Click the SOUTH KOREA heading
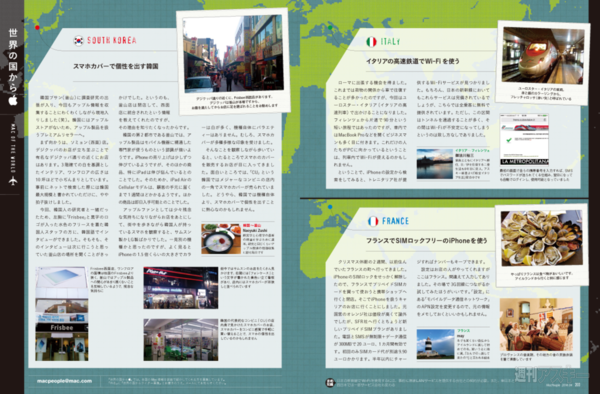Viewport: 600px width, 394px height. click(111, 41)
